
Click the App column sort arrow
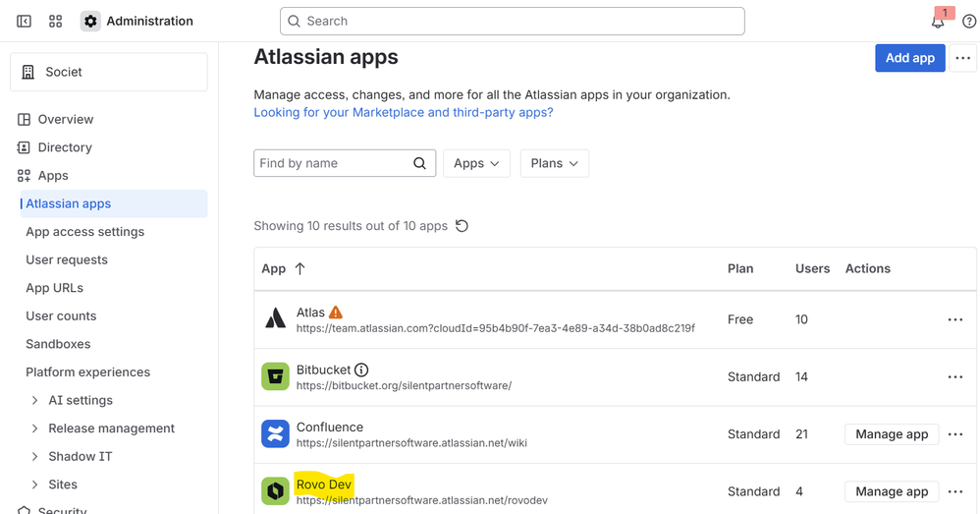coord(300,268)
